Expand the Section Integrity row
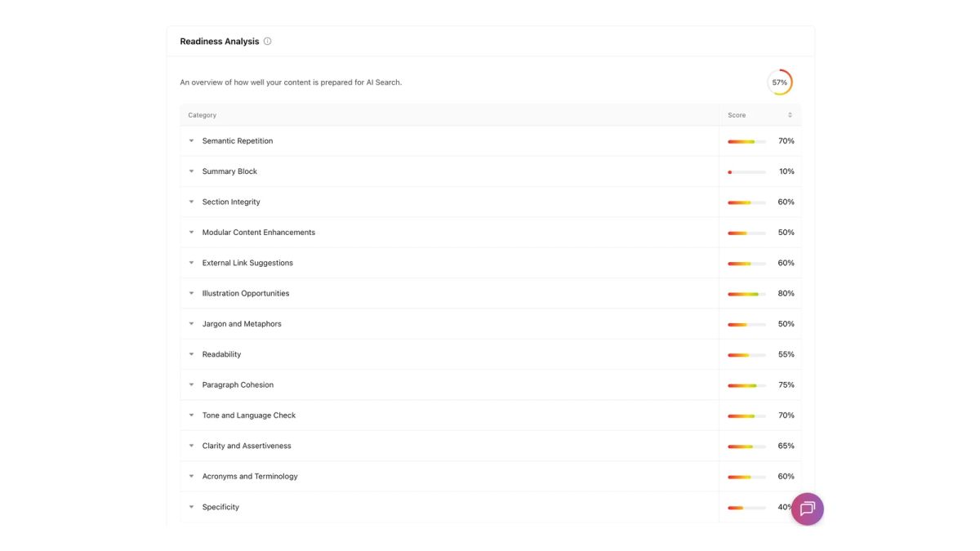Image resolution: width=980 pixels, height=551 pixels. pos(192,202)
